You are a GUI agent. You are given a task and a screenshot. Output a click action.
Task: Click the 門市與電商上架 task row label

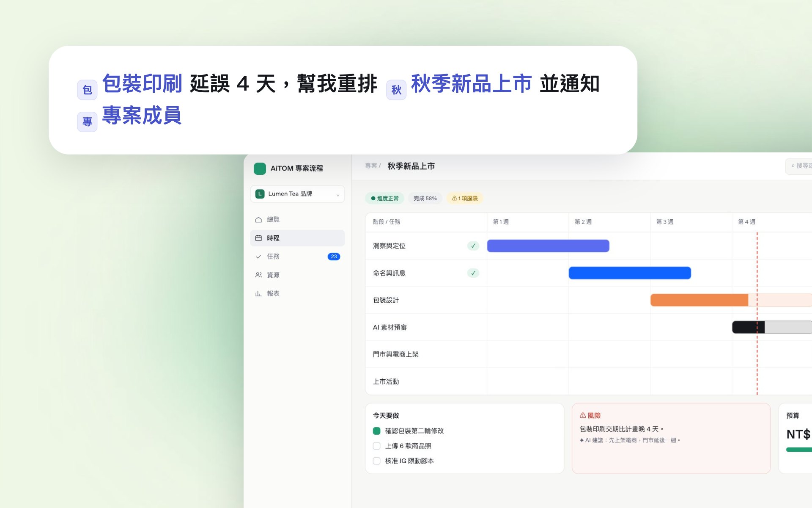[396, 354]
